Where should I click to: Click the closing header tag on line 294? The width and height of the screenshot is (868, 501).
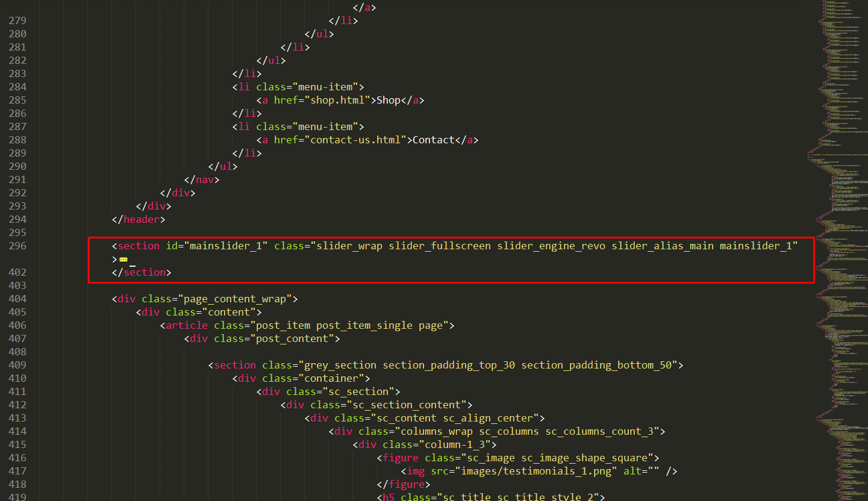pyautogui.click(x=139, y=219)
